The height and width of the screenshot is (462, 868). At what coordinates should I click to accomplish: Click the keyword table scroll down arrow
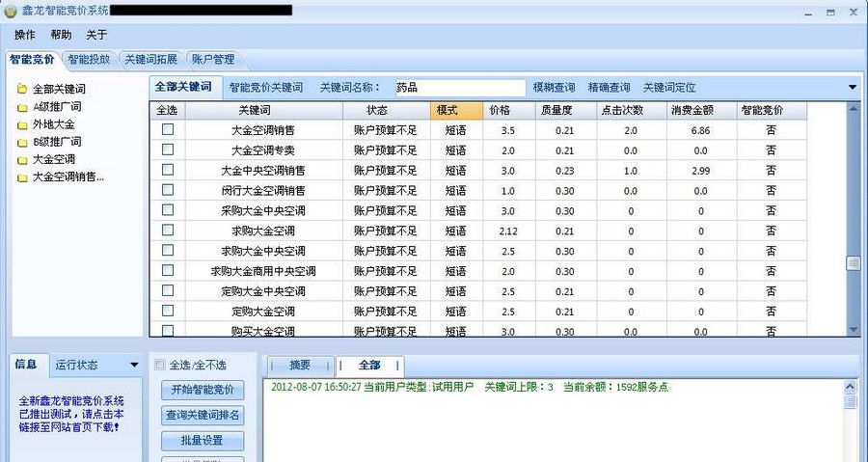click(x=854, y=330)
